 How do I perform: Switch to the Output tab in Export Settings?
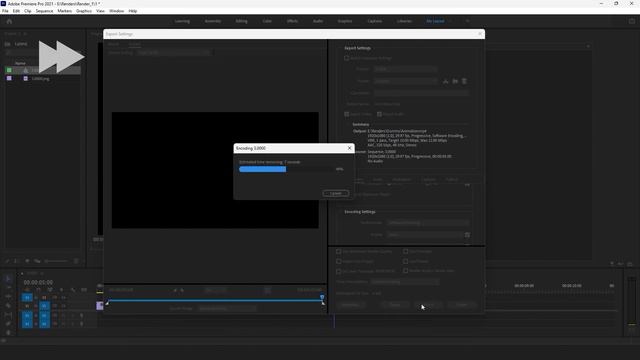click(134, 44)
